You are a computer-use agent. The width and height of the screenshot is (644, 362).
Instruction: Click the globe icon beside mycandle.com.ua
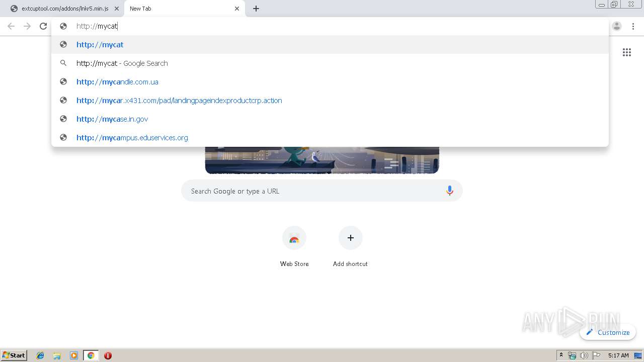pyautogui.click(x=63, y=81)
